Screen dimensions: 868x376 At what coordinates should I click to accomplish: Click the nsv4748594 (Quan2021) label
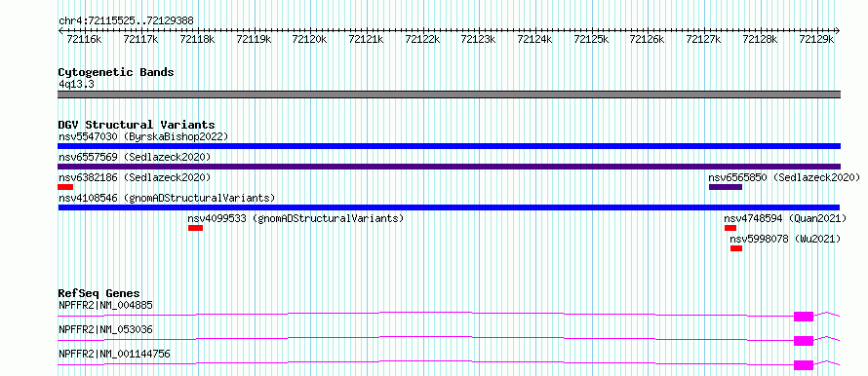[x=785, y=218]
